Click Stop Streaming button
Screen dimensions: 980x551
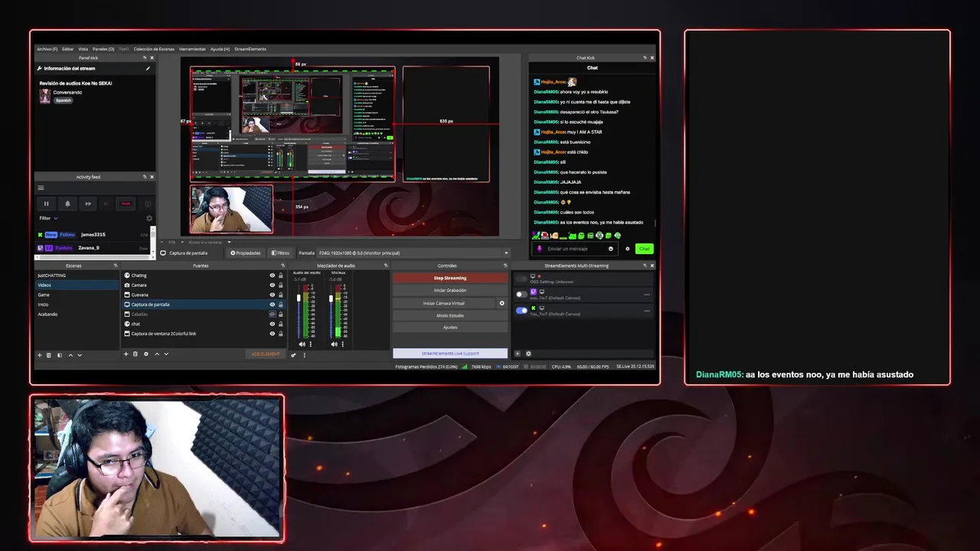click(450, 278)
